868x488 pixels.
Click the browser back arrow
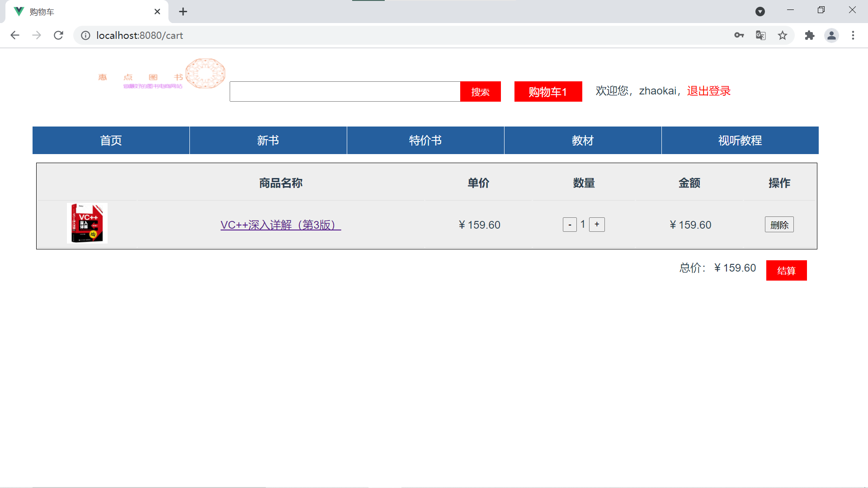click(x=15, y=35)
